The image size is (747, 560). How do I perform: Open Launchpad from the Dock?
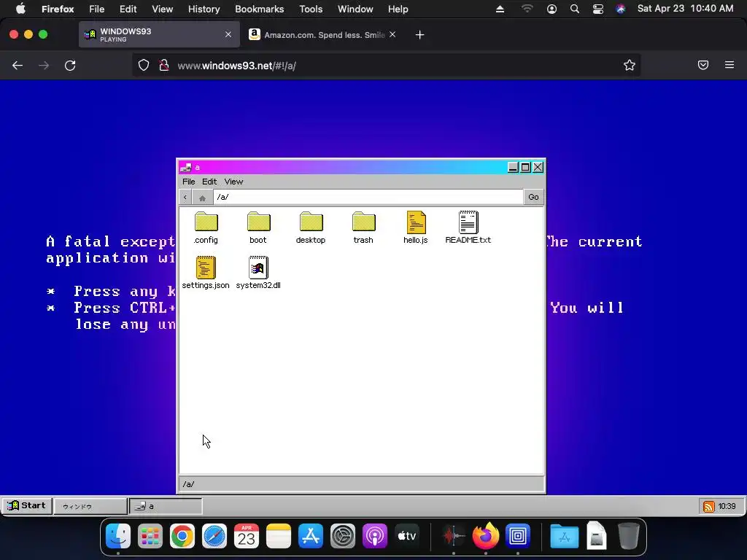pyautogui.click(x=150, y=536)
